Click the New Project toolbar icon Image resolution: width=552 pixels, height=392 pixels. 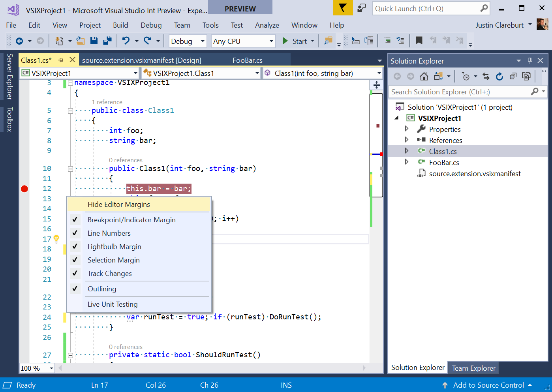59,41
